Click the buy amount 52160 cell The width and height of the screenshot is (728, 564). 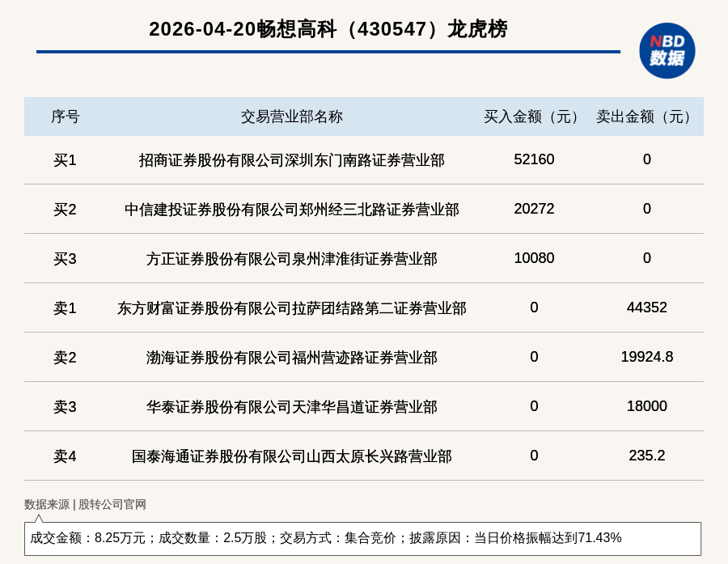534,159
